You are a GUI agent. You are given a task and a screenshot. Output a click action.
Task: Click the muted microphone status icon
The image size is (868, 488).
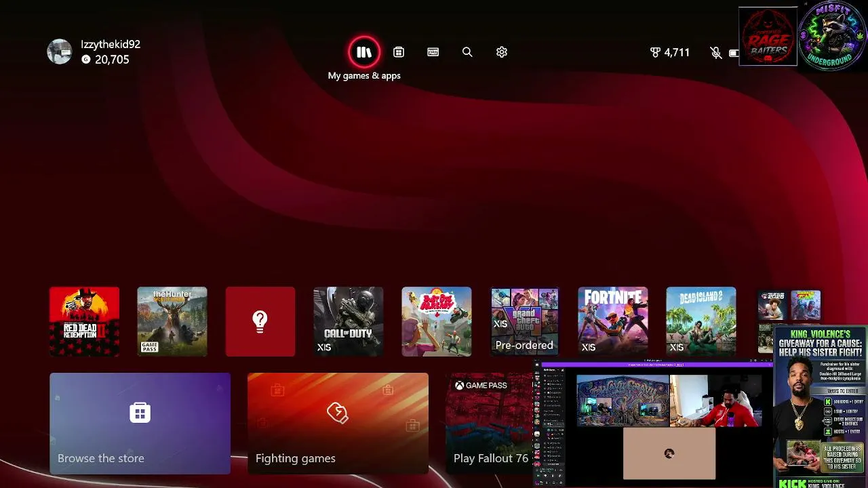point(715,52)
